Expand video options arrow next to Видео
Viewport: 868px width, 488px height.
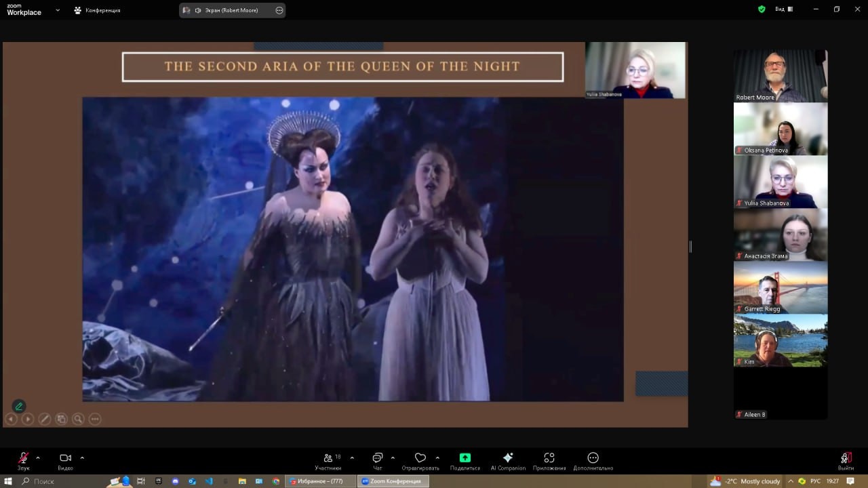pos(82,457)
